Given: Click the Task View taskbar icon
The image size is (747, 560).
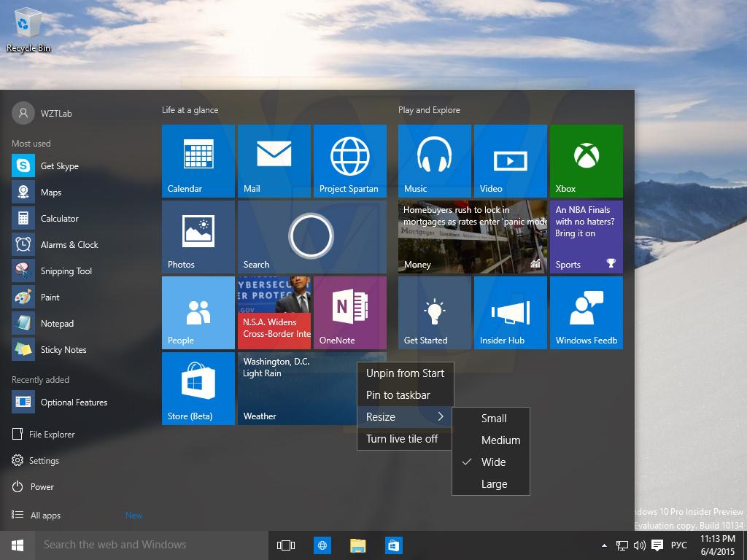Looking at the screenshot, I should pos(286,545).
